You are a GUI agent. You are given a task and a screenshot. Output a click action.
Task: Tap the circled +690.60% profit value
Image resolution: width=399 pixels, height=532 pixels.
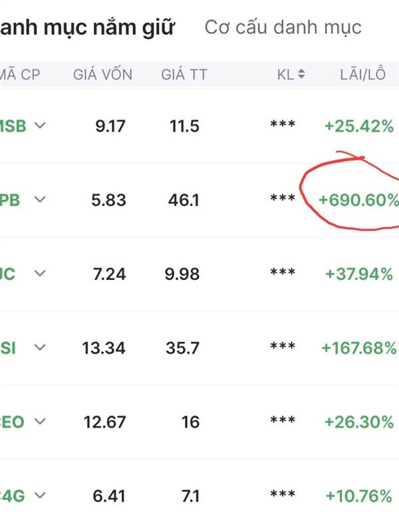point(358,199)
